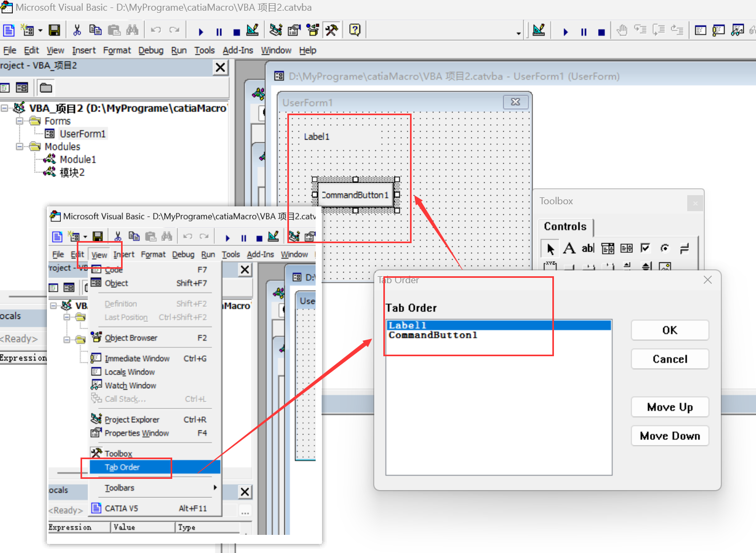Select the ListBox tool in Toolbox
756x553 pixels.
pyautogui.click(x=626, y=249)
